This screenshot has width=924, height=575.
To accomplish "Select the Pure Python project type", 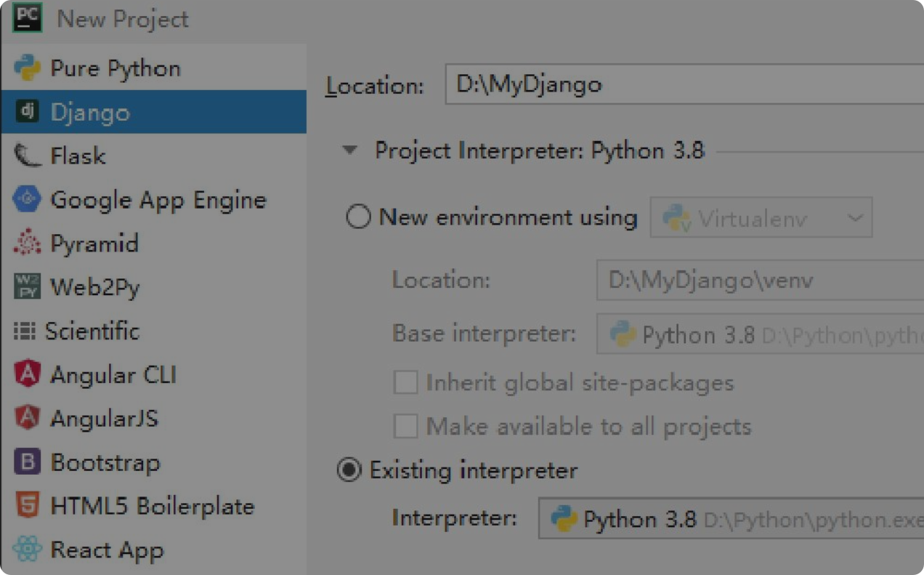I will click(x=153, y=68).
